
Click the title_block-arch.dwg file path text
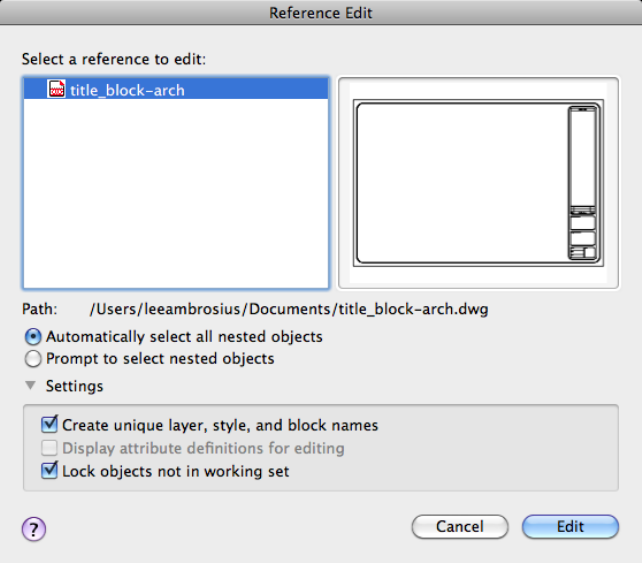[x=289, y=309]
